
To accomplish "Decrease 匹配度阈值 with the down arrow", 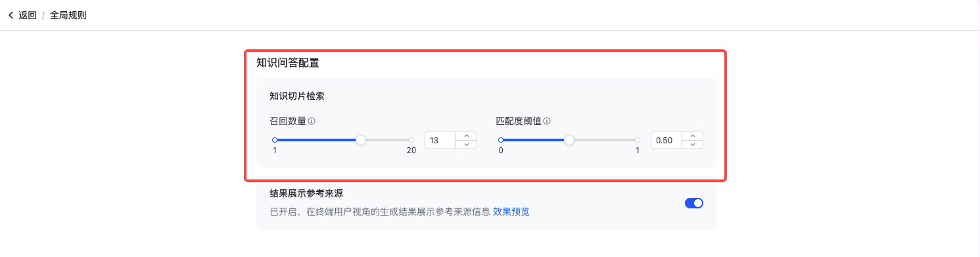I will click(x=692, y=145).
